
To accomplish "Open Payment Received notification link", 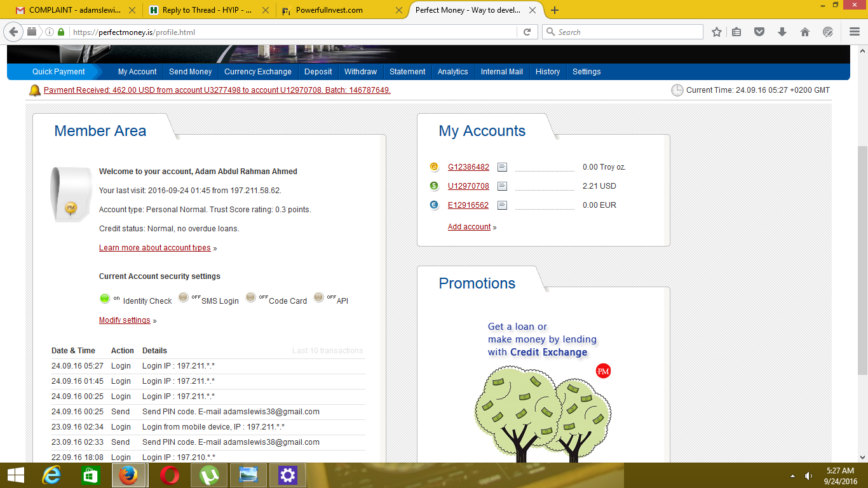I will tap(217, 90).
